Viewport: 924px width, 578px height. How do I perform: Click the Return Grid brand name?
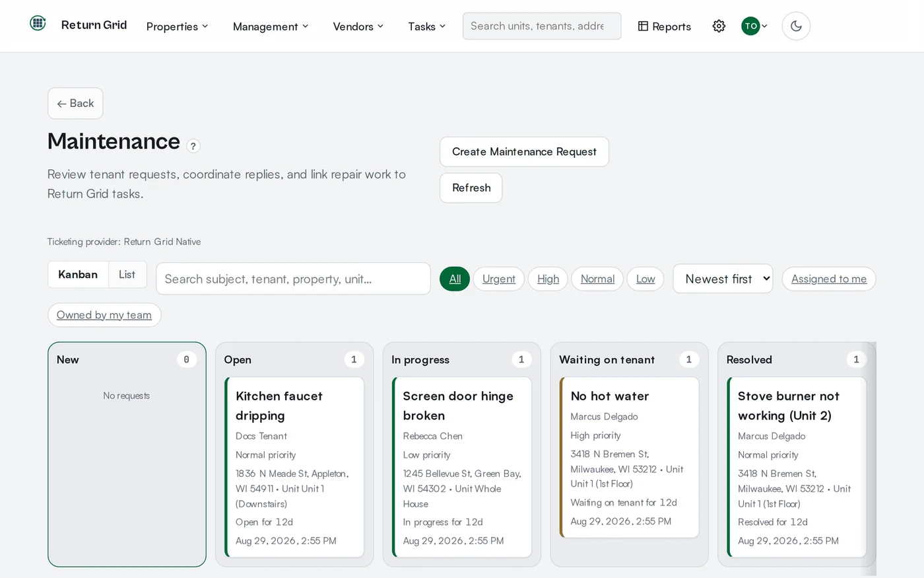[94, 25]
